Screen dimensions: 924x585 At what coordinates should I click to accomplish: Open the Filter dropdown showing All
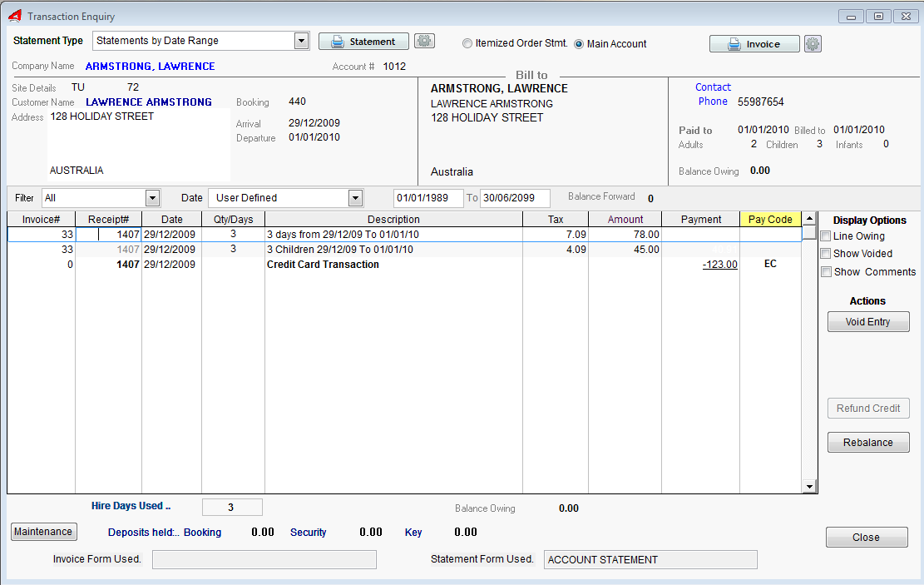(x=153, y=198)
